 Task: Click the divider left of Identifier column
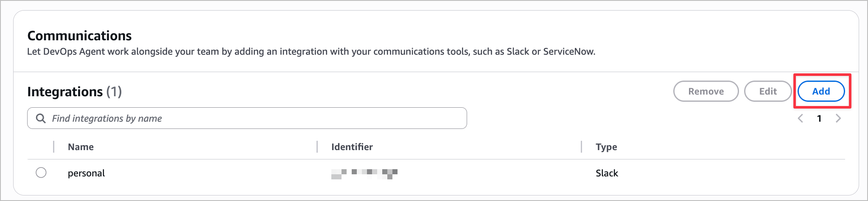pos(317,147)
